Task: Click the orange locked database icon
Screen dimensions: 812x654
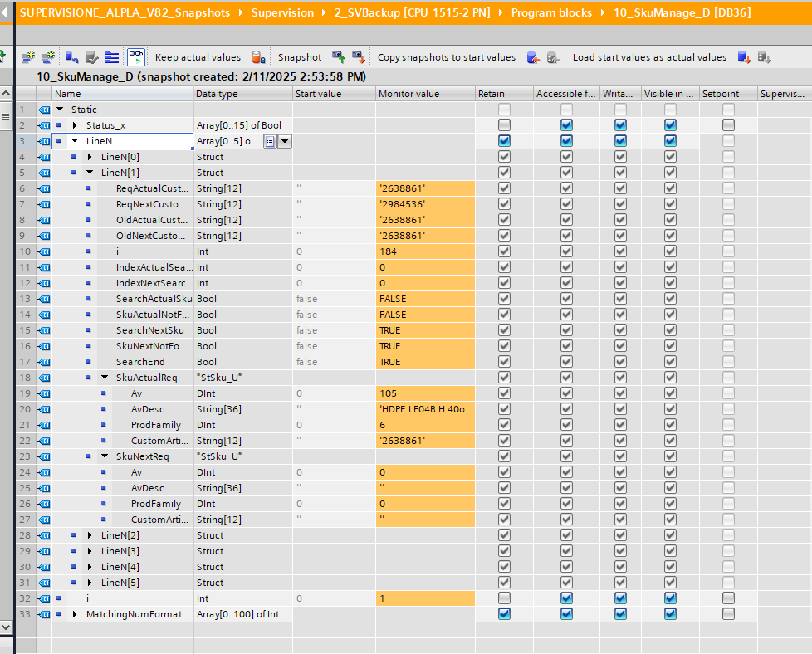Action: coord(258,57)
